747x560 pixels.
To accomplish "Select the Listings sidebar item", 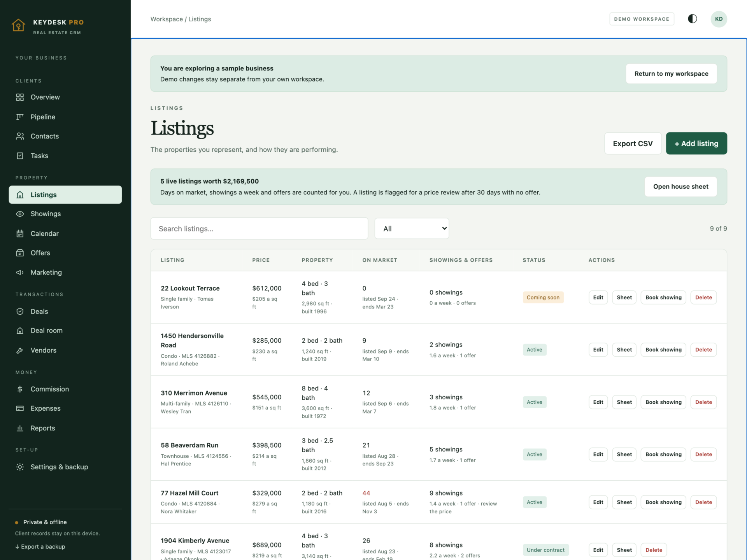I will point(65,194).
